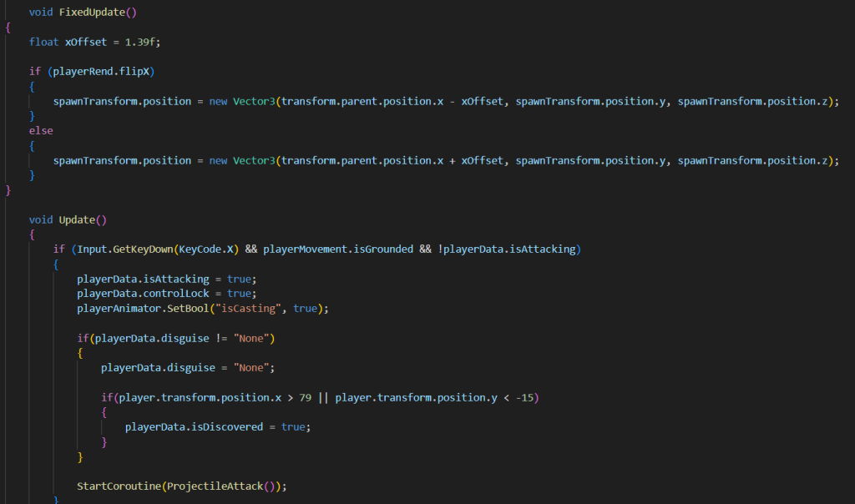Click the else keyword

[41, 130]
